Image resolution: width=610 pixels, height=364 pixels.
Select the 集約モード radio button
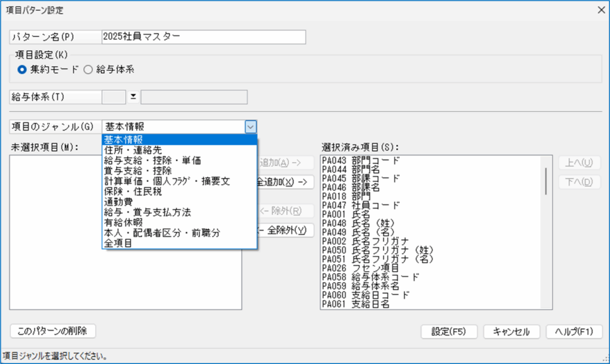[x=22, y=69]
